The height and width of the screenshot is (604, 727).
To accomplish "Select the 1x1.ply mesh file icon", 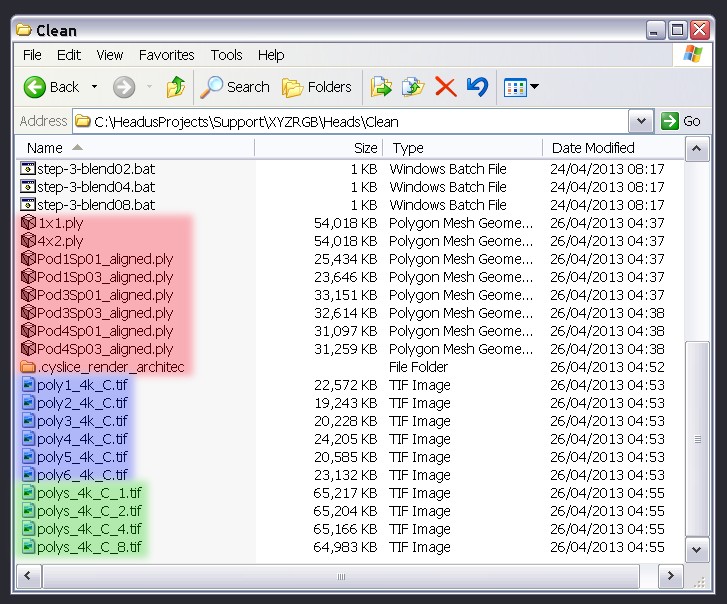I will (x=28, y=223).
